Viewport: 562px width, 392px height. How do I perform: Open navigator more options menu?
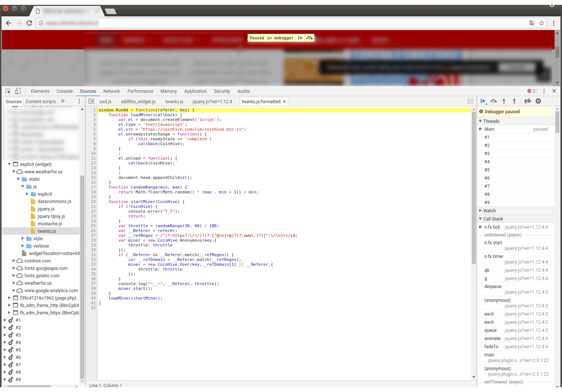(x=79, y=101)
